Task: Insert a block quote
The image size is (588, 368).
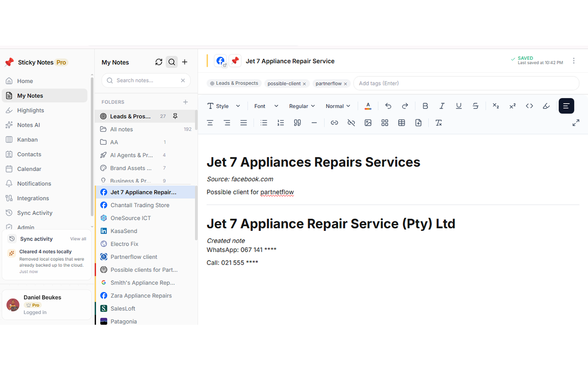Action: 297,123
